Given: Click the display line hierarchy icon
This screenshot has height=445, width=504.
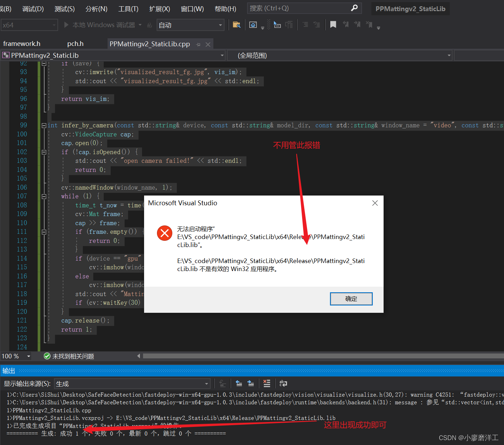Looking at the screenshot, I should coord(289,25).
